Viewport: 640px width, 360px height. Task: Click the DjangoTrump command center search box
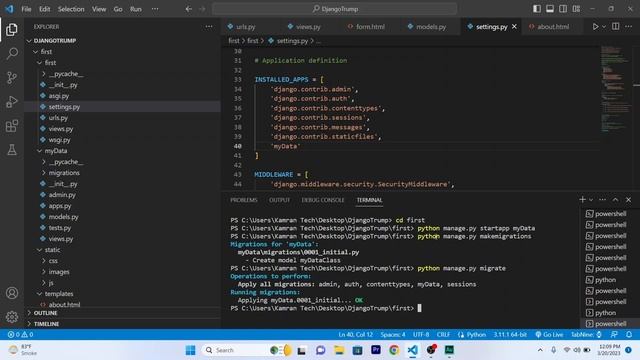pos(335,9)
